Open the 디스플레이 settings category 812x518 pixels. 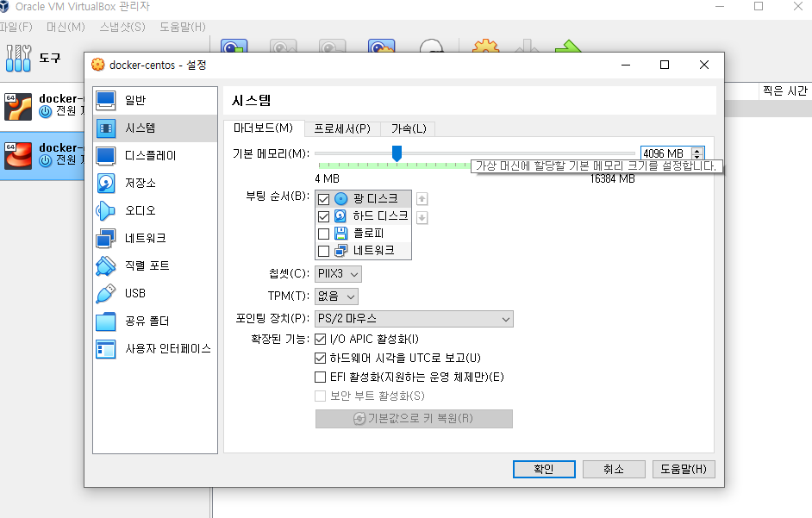(155, 155)
